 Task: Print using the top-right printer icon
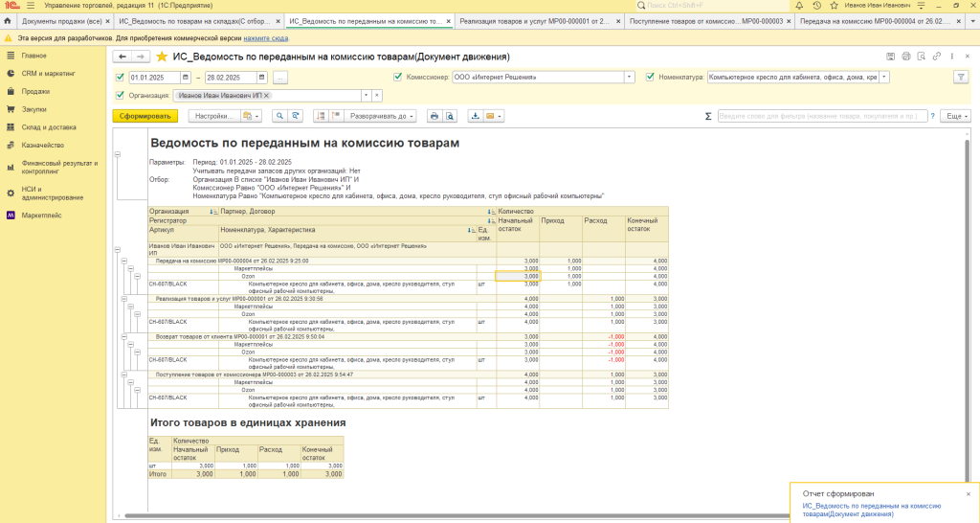coord(906,57)
